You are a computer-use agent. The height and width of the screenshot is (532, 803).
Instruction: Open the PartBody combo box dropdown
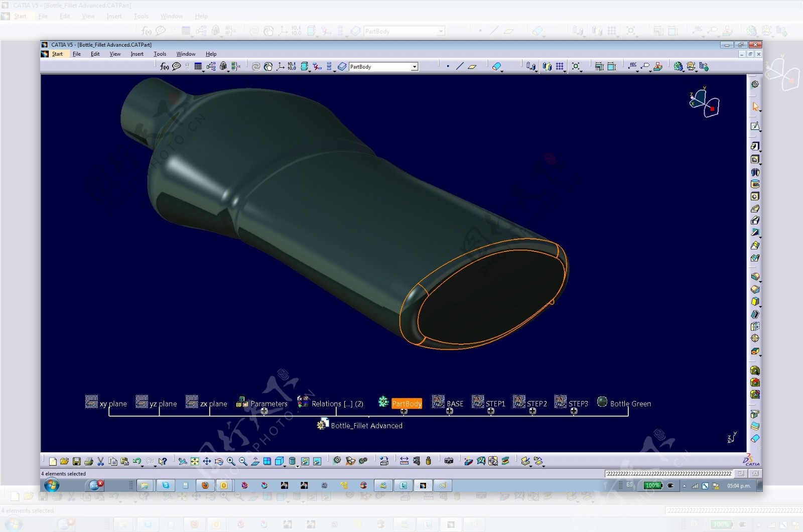pyautogui.click(x=415, y=67)
